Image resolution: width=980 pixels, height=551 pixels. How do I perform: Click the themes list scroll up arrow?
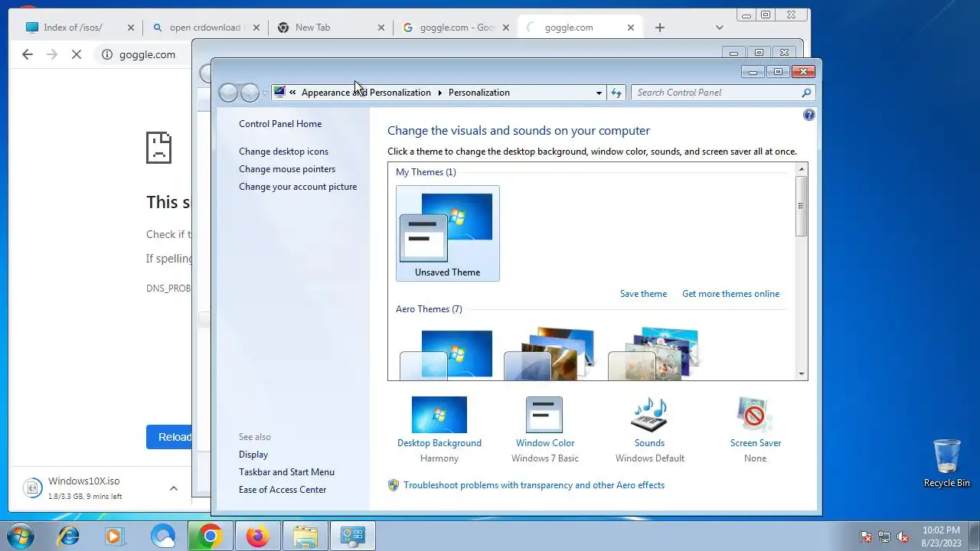tap(802, 169)
